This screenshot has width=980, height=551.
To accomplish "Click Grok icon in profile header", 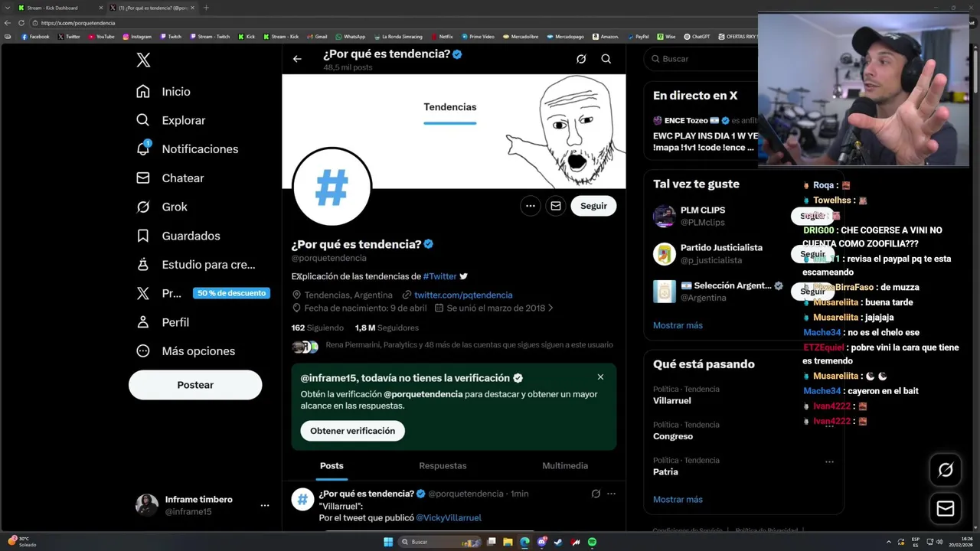I will 581,59.
